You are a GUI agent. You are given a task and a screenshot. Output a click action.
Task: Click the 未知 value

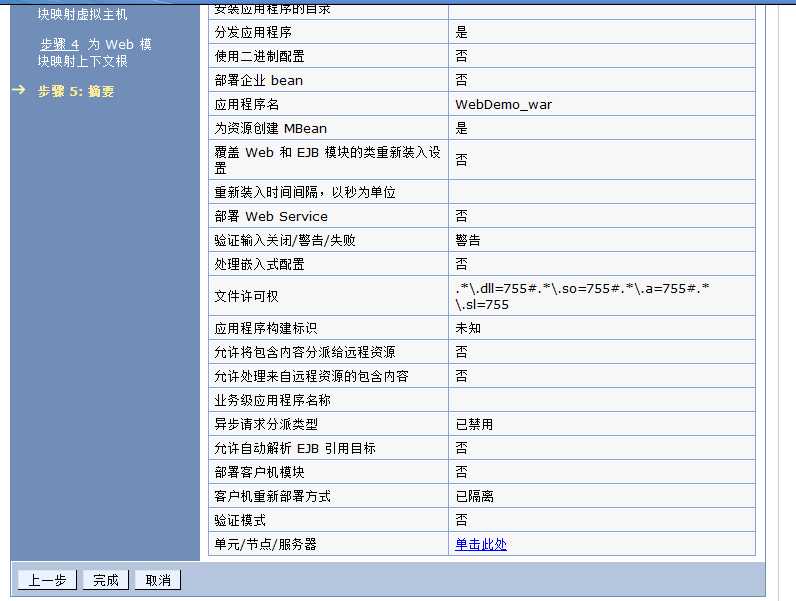[468, 328]
